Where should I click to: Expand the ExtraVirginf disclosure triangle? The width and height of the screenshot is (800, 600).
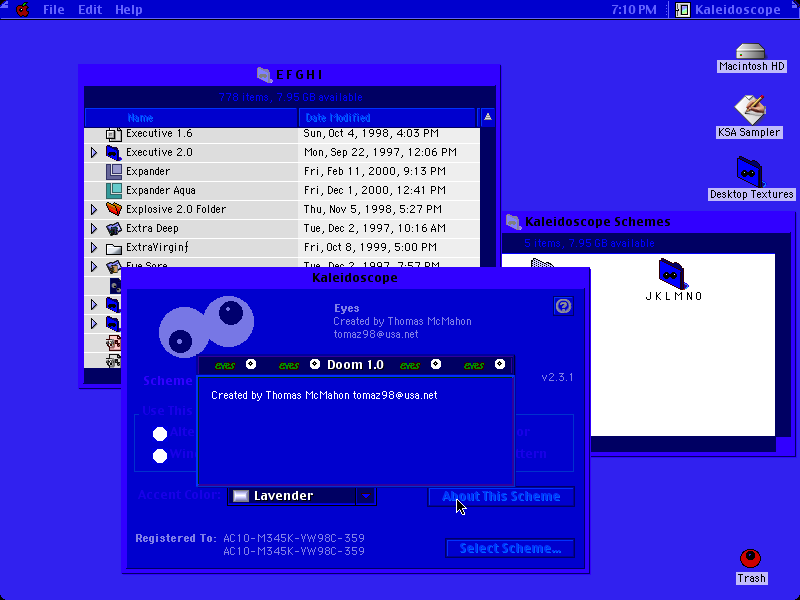pos(94,247)
